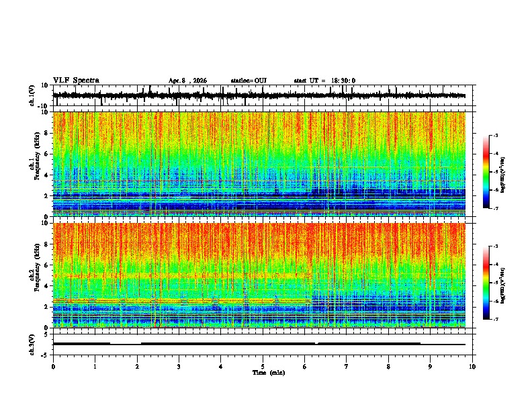Click the "Time (min)" axis title

click(x=269, y=373)
